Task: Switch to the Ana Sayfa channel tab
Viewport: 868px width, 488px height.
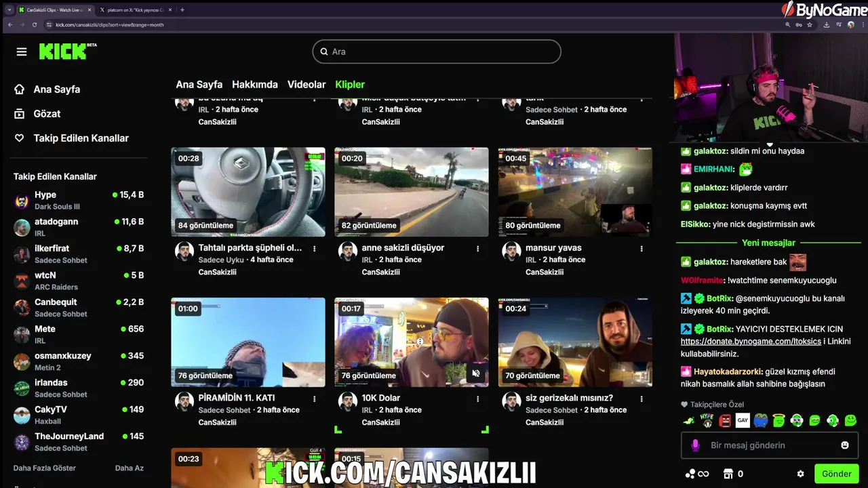Action: tap(199, 85)
